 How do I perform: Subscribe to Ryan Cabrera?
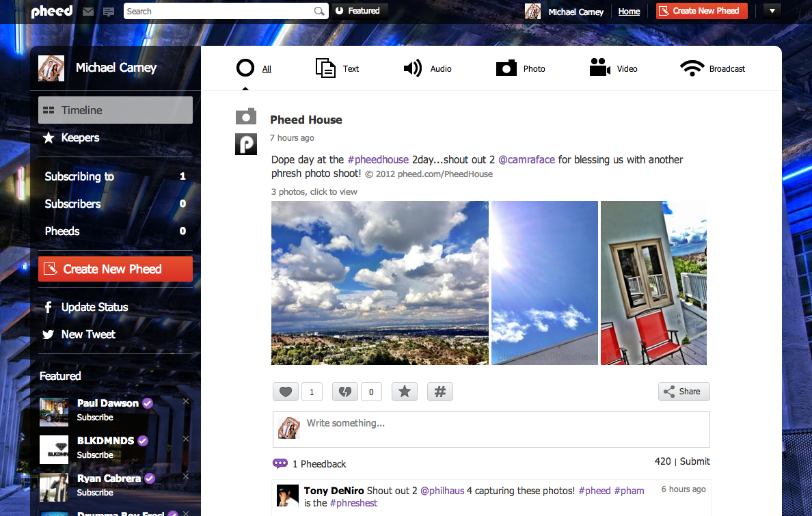[95, 493]
